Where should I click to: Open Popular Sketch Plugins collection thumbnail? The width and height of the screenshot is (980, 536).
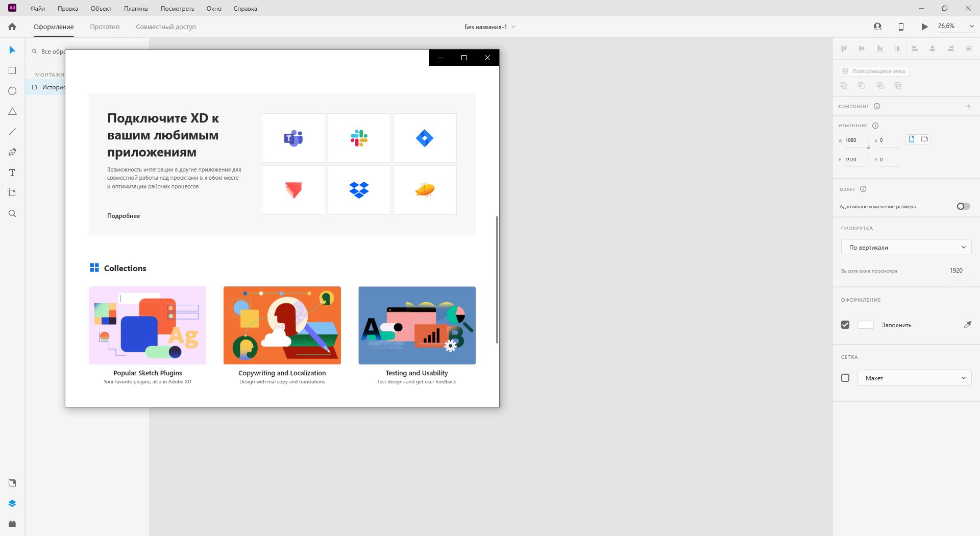[148, 325]
